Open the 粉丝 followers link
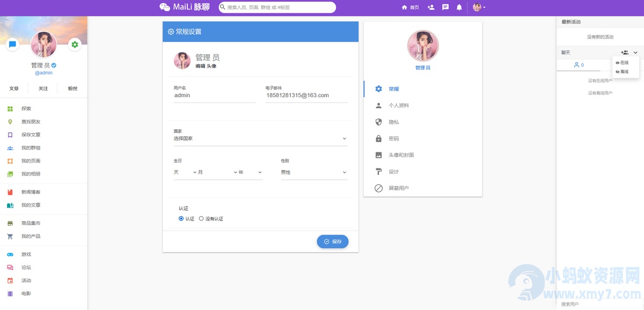 click(72, 88)
